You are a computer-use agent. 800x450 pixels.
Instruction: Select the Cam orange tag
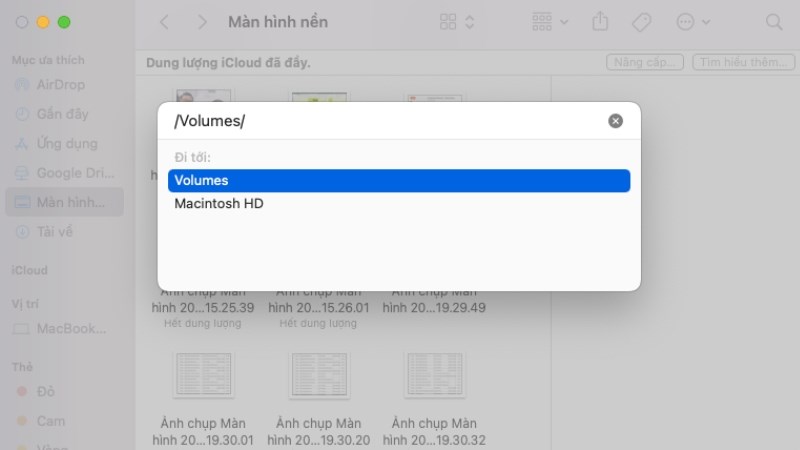41,421
